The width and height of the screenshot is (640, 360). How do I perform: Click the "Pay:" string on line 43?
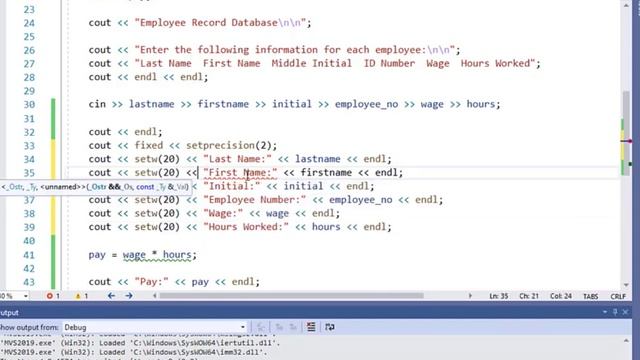coord(151,282)
